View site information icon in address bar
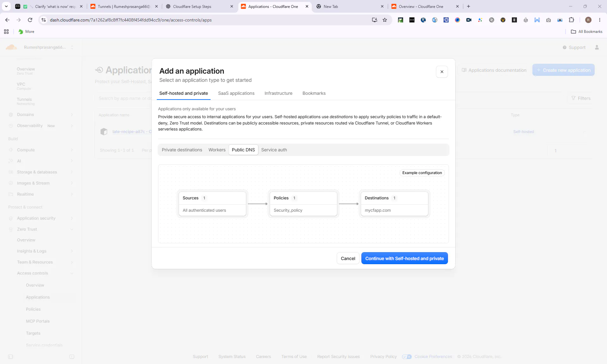This screenshot has height=364, width=607. pos(44,20)
